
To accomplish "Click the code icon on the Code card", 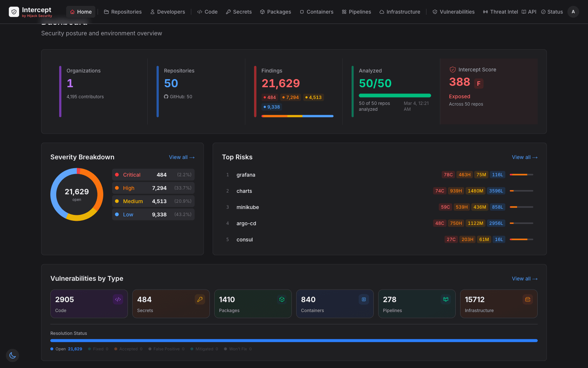I will click(118, 299).
